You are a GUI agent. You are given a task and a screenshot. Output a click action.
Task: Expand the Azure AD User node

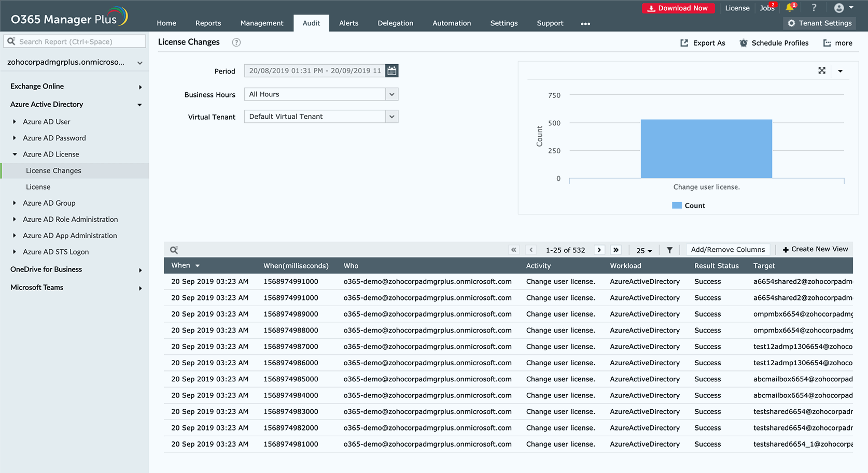[15, 122]
